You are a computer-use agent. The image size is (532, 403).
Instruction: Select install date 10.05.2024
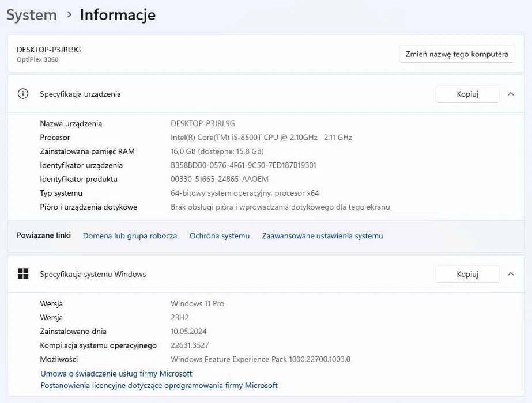click(x=188, y=331)
